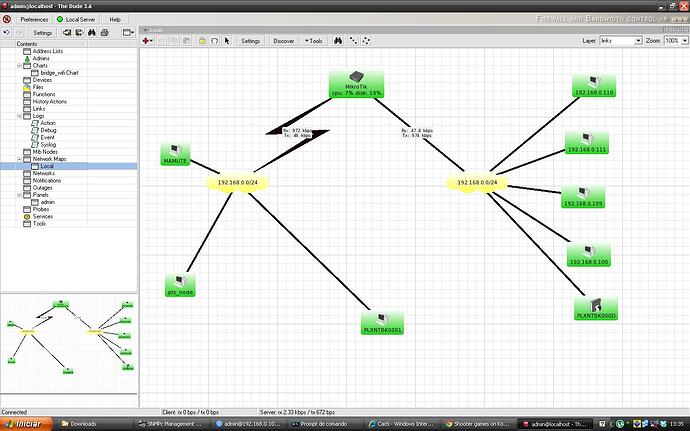690x431 pixels.
Task: Click the red plus add-item icon
Action: 147,41
